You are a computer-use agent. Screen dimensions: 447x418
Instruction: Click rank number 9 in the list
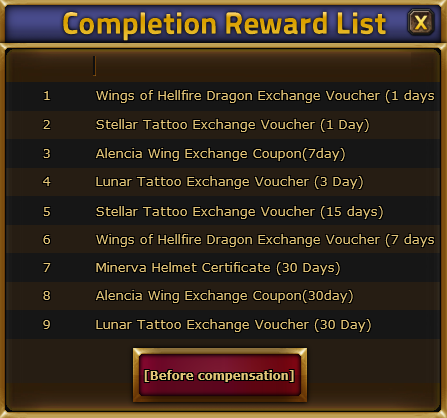coord(47,324)
